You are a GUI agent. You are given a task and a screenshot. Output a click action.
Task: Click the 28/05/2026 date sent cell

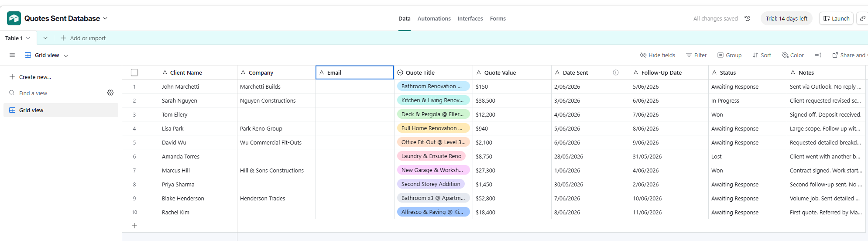[x=590, y=156]
